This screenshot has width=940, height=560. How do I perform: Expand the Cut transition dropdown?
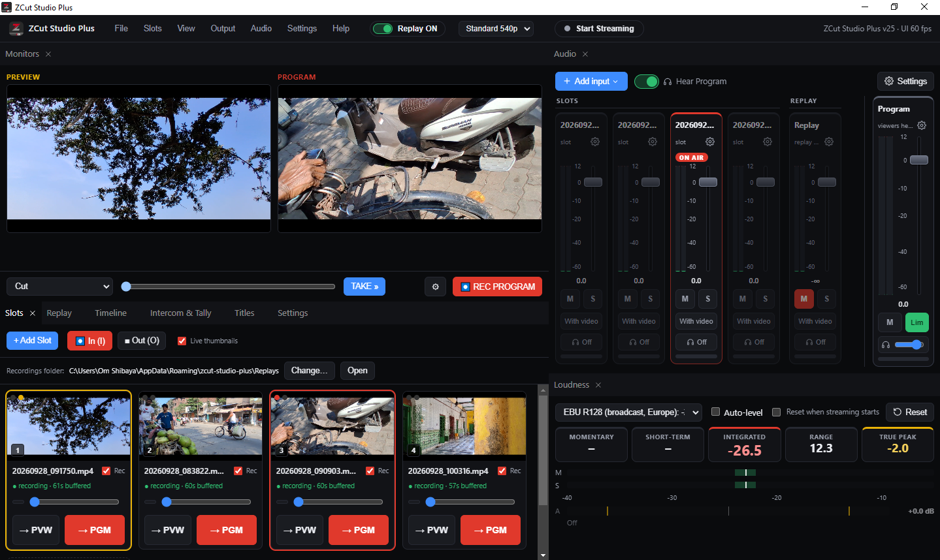[x=59, y=287]
